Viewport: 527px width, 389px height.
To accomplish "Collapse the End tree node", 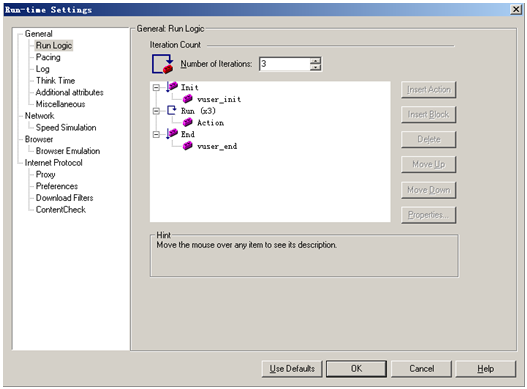I will pyautogui.click(x=156, y=134).
